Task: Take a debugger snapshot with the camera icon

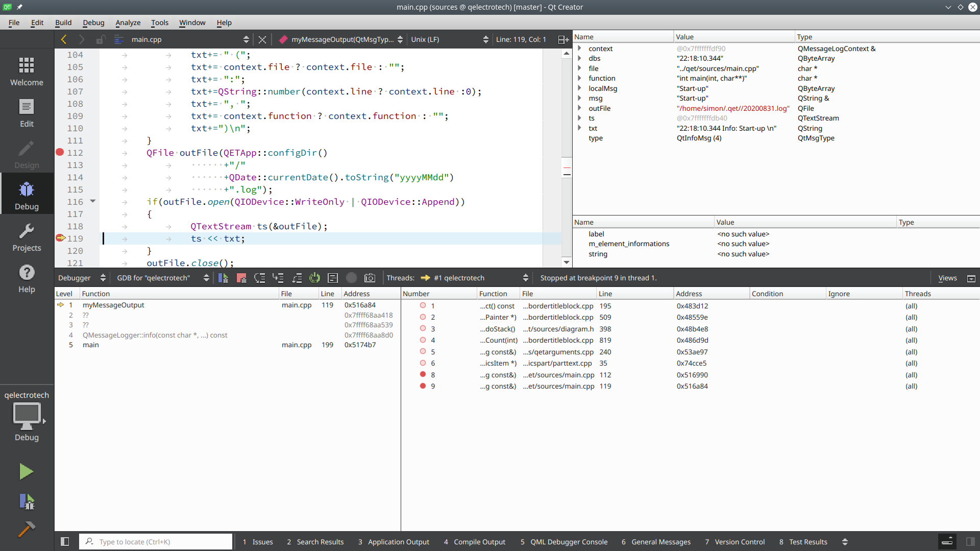Action: pyautogui.click(x=370, y=278)
